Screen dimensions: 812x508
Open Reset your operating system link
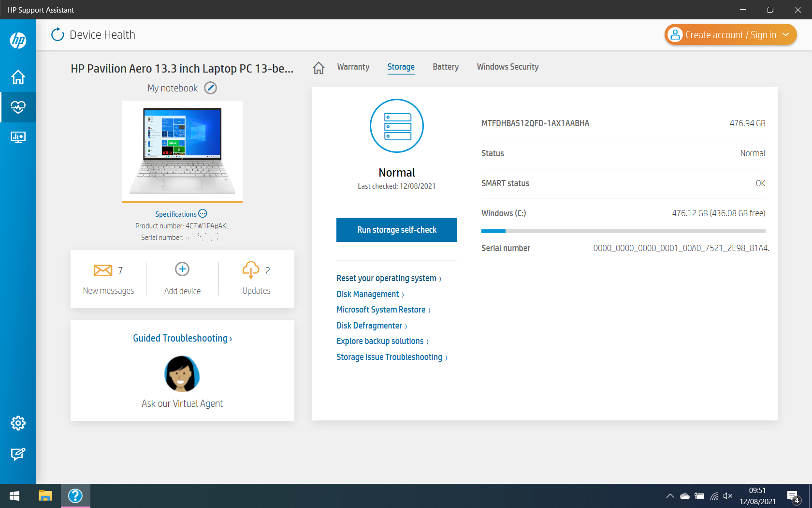click(389, 278)
